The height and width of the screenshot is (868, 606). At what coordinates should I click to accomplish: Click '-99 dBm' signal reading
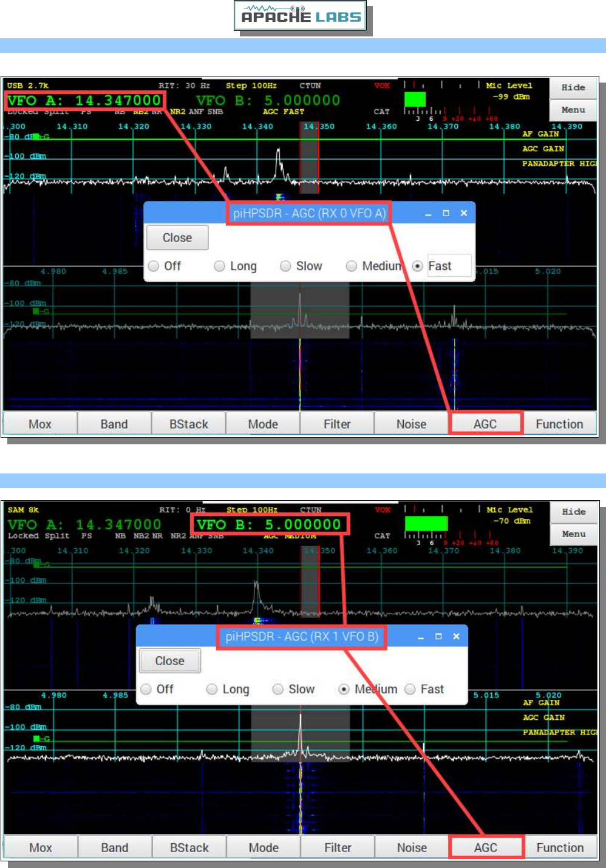coord(511,97)
